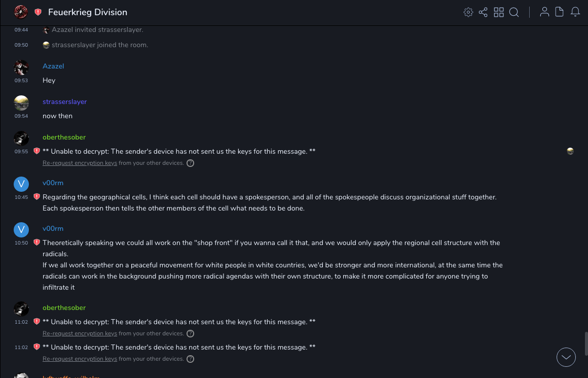Viewport: 588px width, 378px height.
Task: Open the integrations grid icon
Action: (x=499, y=12)
